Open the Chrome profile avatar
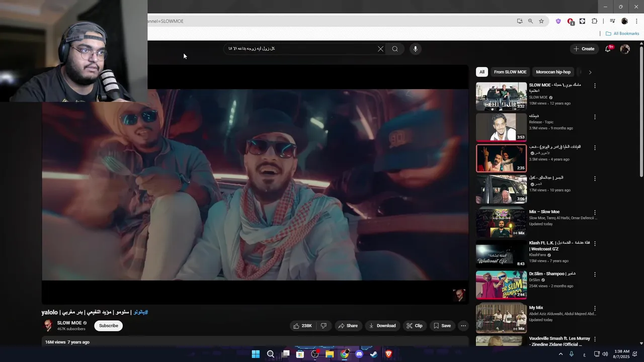 pyautogui.click(x=624, y=21)
